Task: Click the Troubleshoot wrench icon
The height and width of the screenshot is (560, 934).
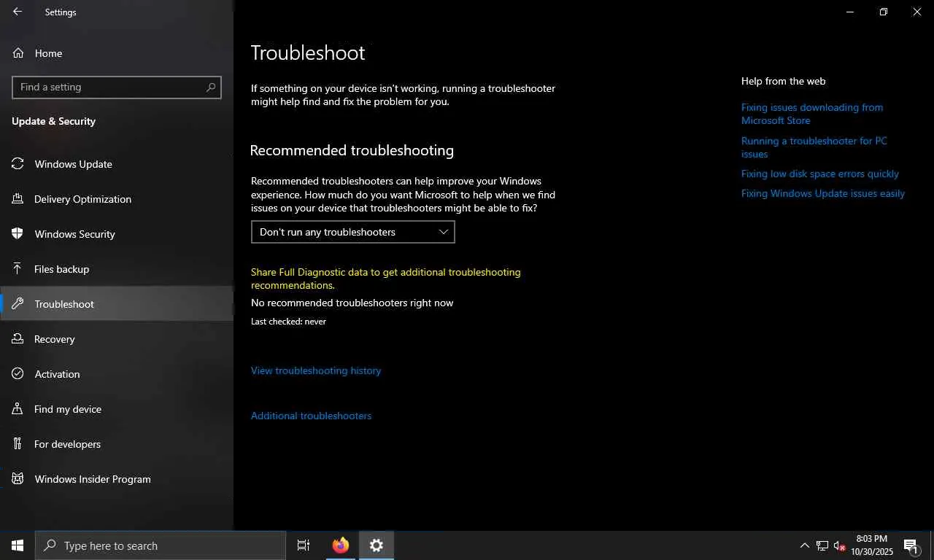Action: [18, 304]
